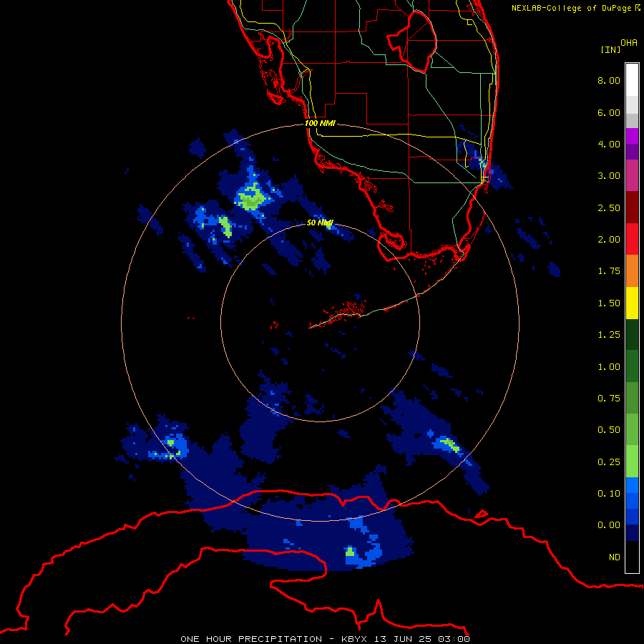Click the ND legend label
The height and width of the screenshot is (644, 644).
[615, 557]
